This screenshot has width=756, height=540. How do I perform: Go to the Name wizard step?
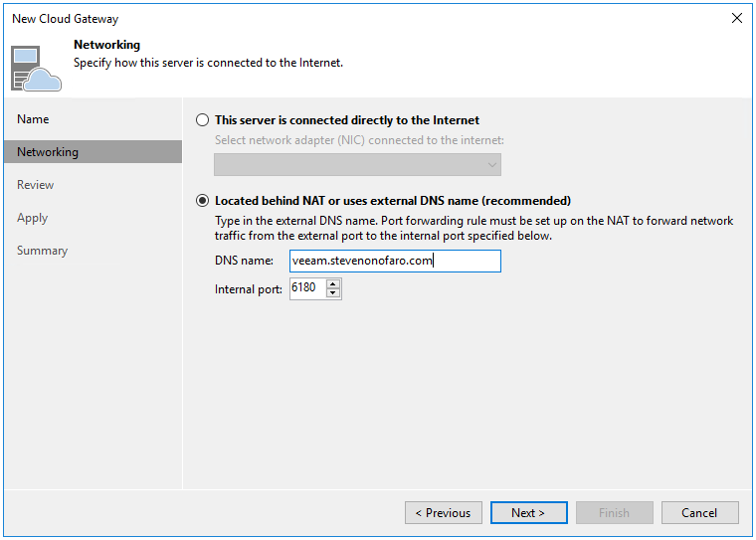coord(33,119)
